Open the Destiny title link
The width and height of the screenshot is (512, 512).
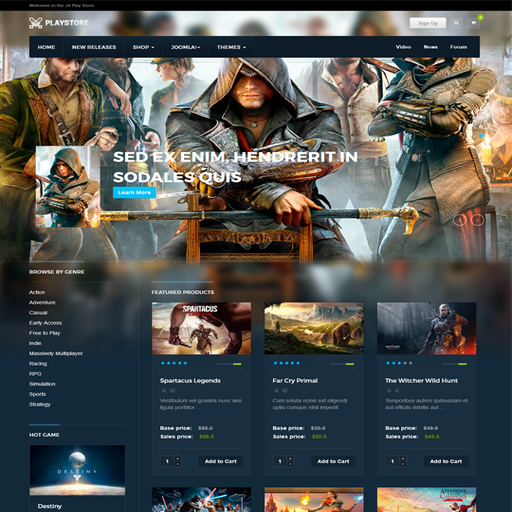pos(50,506)
